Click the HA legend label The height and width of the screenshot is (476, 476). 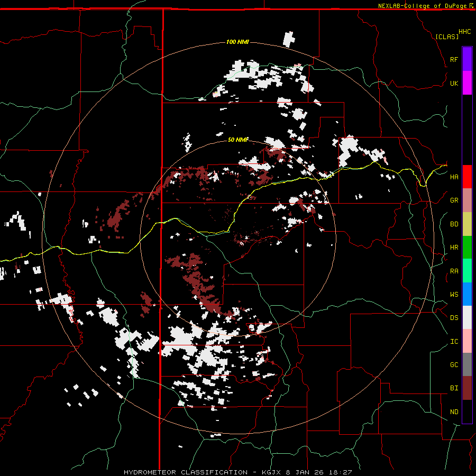point(454,177)
